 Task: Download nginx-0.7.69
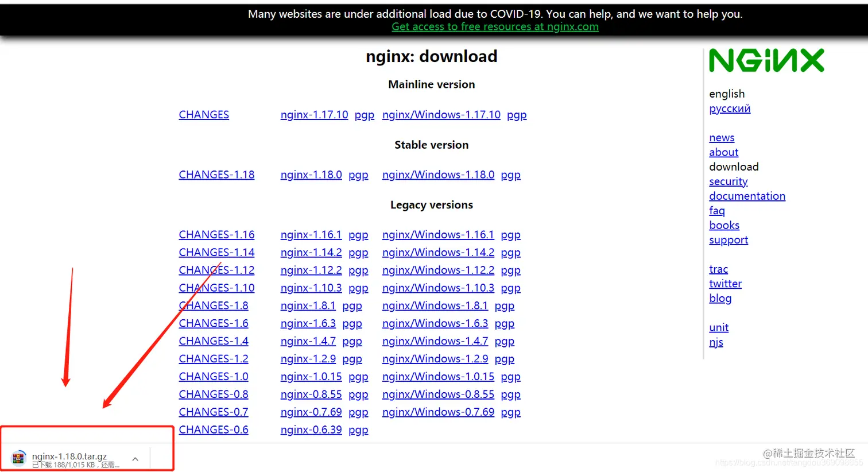pos(311,413)
